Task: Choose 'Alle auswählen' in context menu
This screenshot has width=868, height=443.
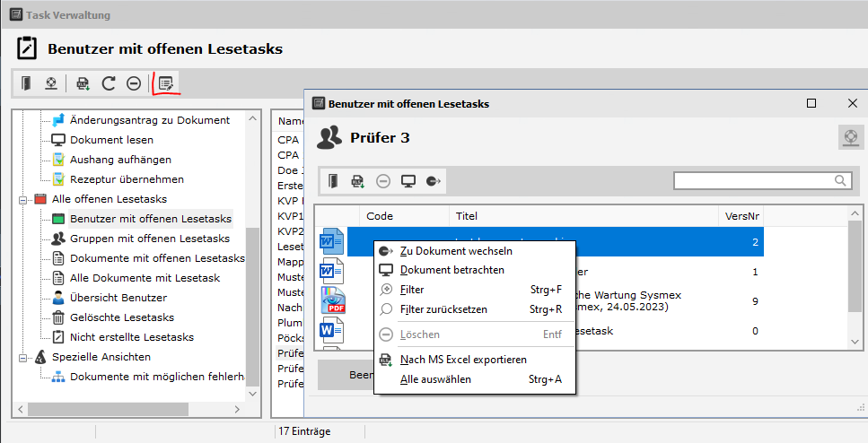Action: tap(434, 379)
